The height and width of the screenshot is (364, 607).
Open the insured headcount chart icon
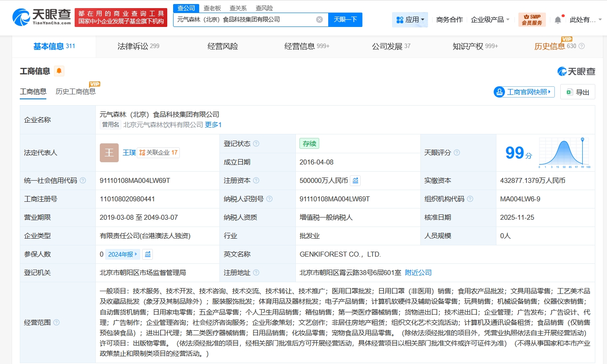[147, 254]
